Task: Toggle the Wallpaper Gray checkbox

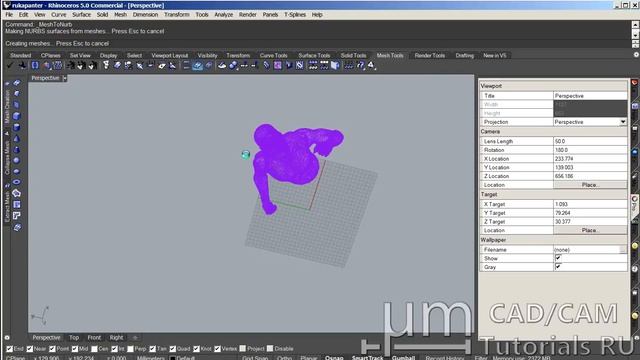Action: pyautogui.click(x=558, y=267)
